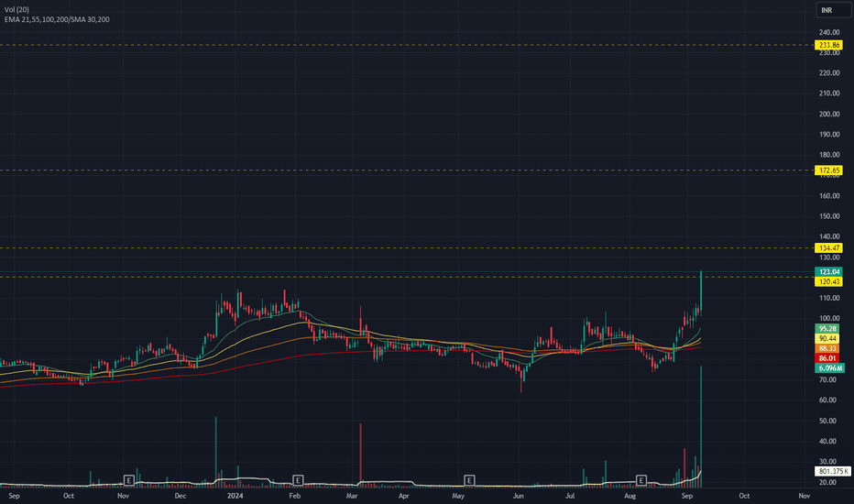Select the 134.47 horizontal line price label
854x504 pixels.
click(x=828, y=248)
